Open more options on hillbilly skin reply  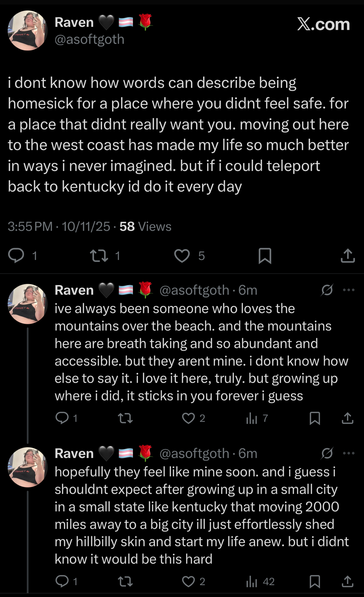[348, 453]
